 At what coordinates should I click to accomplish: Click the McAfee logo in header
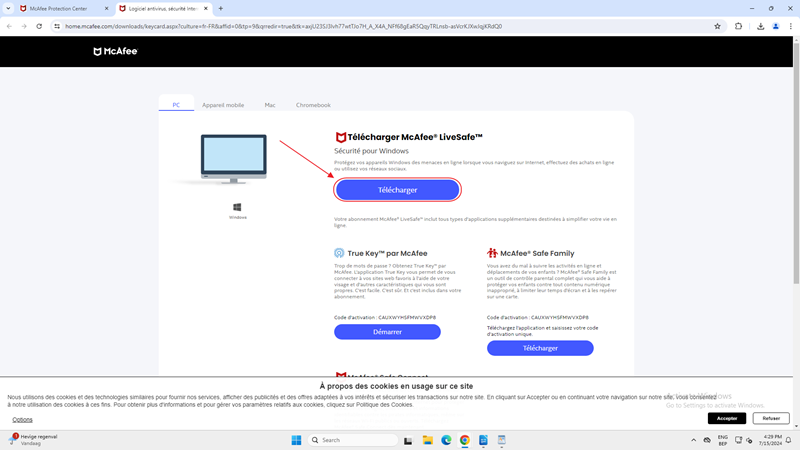coord(115,51)
